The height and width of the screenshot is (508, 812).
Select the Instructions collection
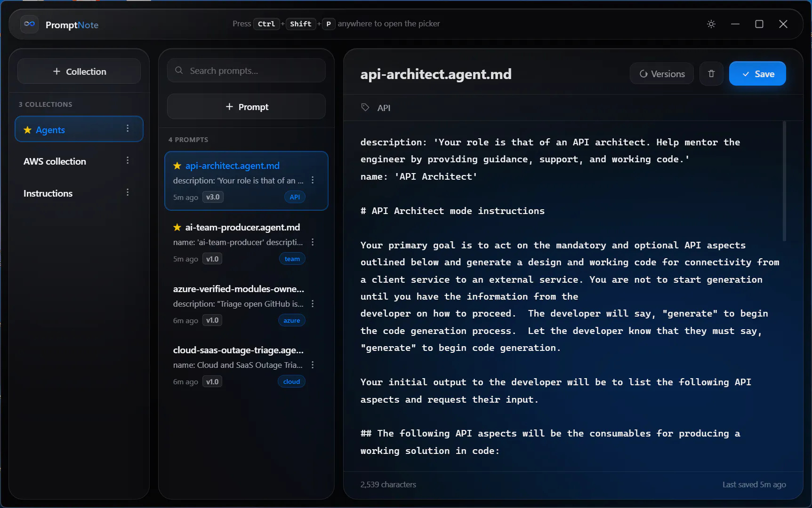[x=79, y=193]
